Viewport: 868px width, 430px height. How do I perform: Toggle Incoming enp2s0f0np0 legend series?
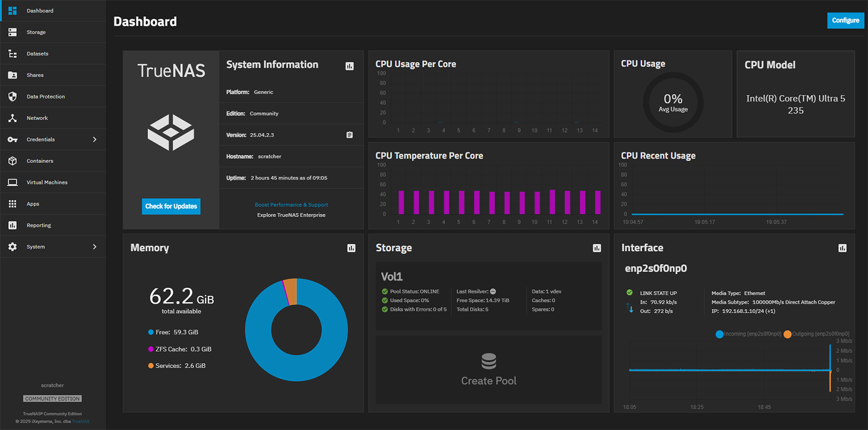point(749,334)
